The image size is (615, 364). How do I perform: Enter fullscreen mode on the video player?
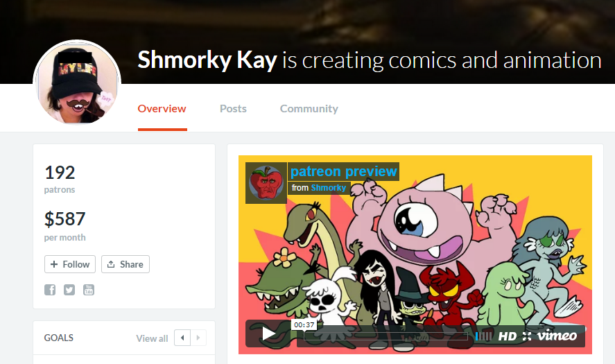527,336
